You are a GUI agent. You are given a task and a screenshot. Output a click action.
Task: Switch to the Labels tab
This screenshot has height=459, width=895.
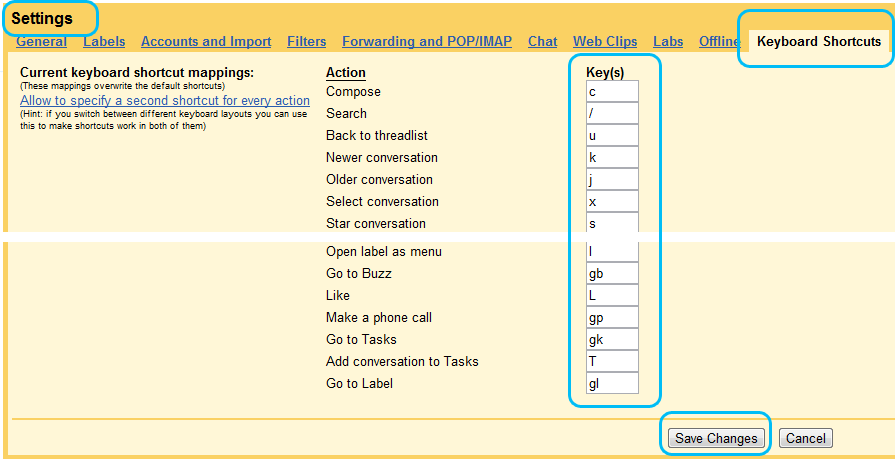(104, 42)
